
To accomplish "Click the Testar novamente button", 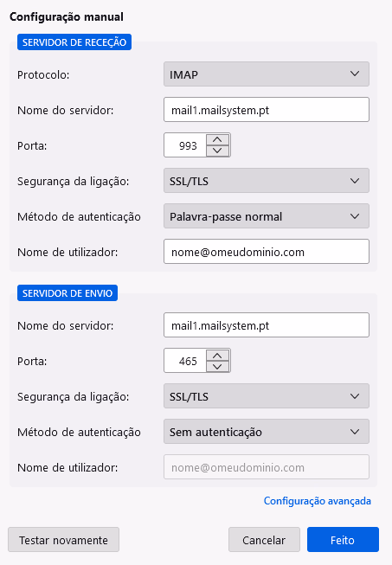I will point(63,540).
